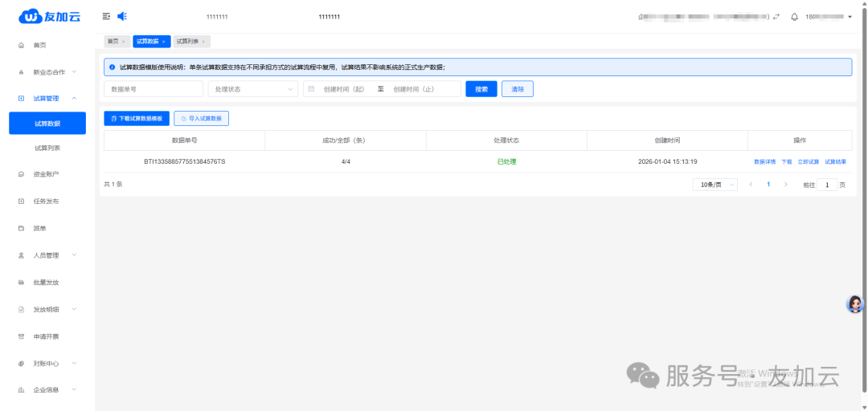Expand the 人员管理 menu chevron

(74, 255)
